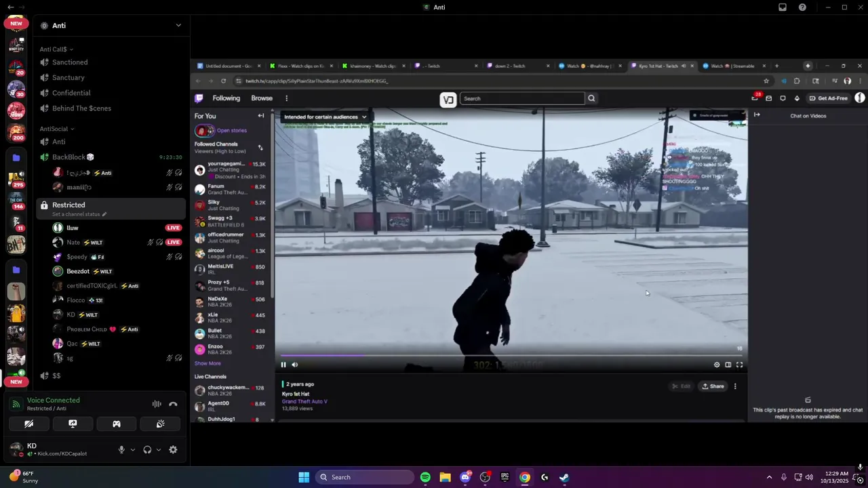Share your screen in Discord
Viewport: 868px width, 488px height.
pyautogui.click(x=73, y=424)
